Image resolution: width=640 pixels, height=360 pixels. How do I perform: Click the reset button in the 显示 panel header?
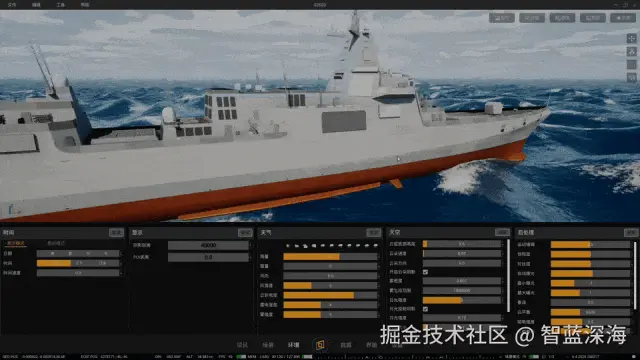click(245, 233)
